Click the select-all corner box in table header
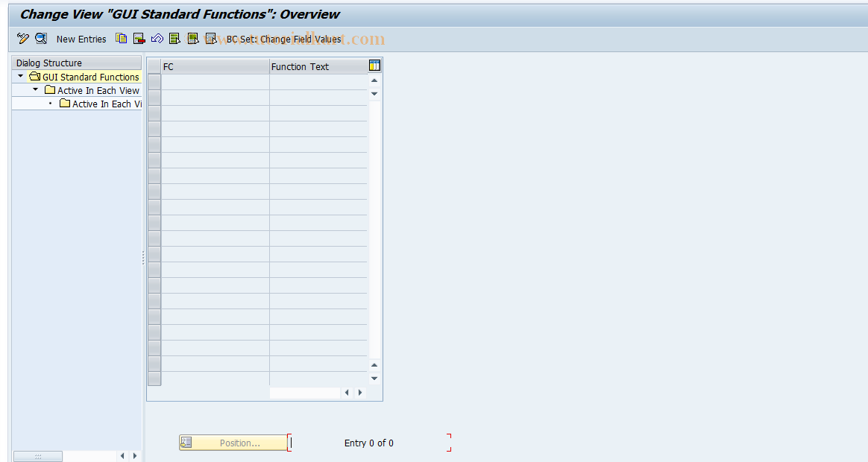868x462 pixels. [154, 66]
